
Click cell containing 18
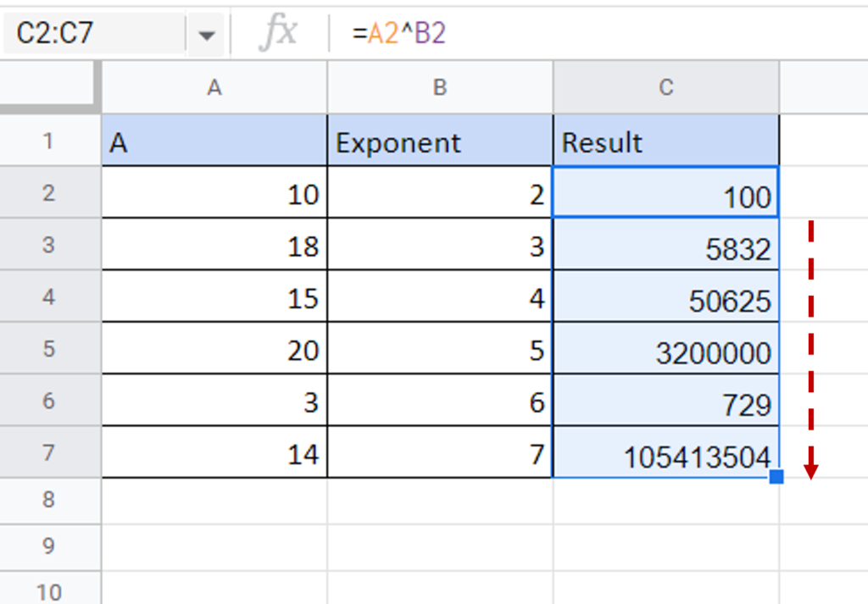click(x=214, y=245)
